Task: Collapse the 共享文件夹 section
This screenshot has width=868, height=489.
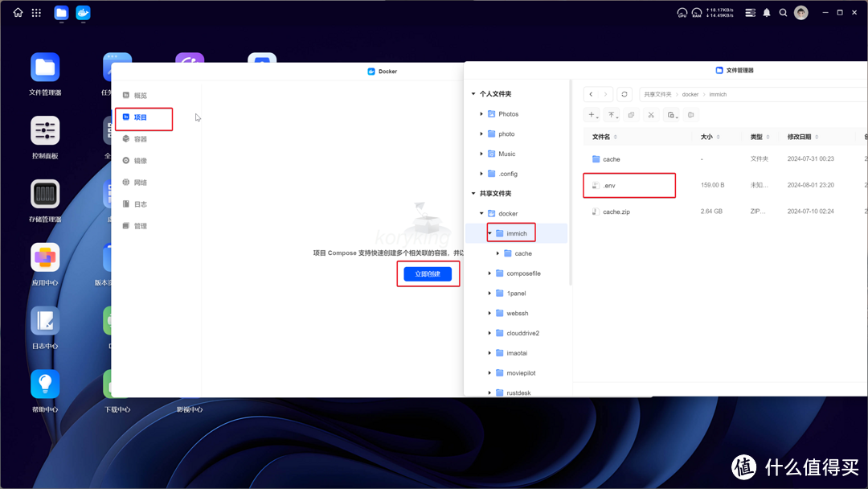Action: [x=473, y=194]
